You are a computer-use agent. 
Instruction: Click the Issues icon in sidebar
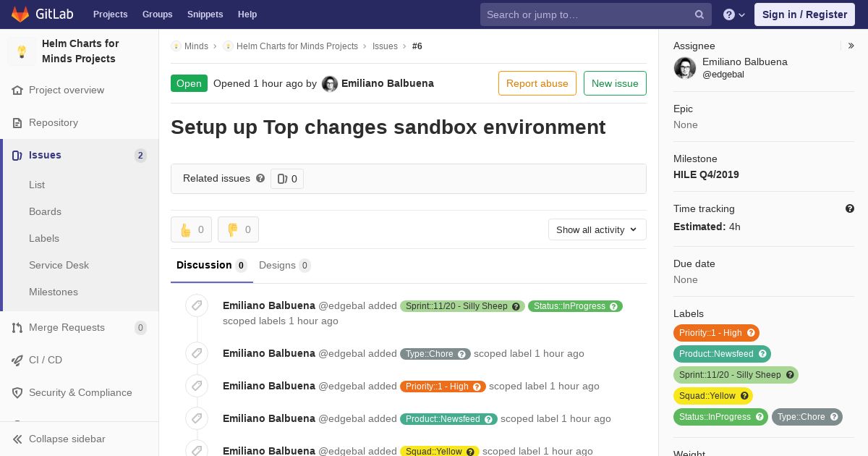coord(17,156)
